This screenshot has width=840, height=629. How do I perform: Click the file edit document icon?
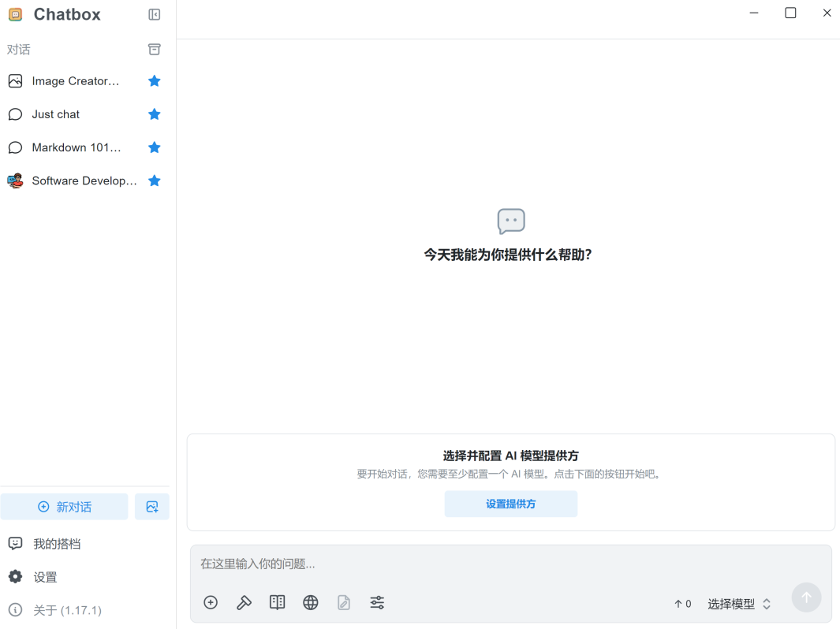click(344, 603)
